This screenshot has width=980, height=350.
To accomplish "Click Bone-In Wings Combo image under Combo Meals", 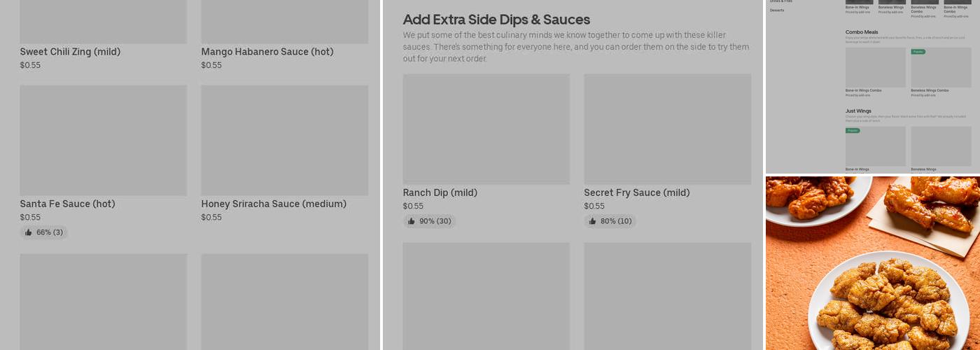I will [875, 68].
